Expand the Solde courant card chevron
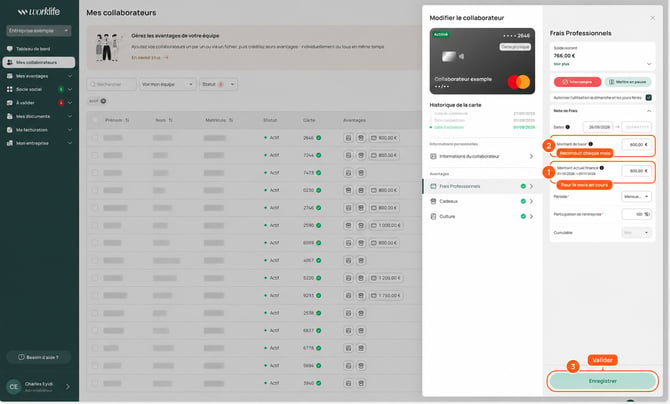The width and height of the screenshot is (670, 404). (649, 64)
